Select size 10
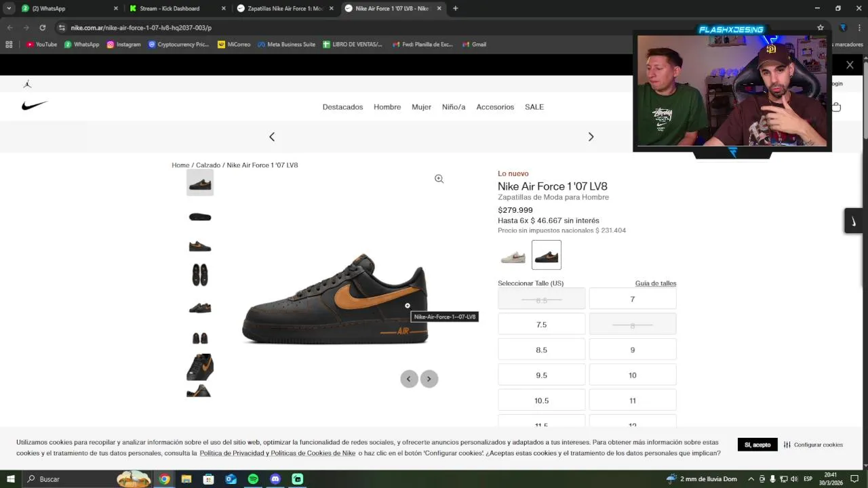 pyautogui.click(x=633, y=375)
